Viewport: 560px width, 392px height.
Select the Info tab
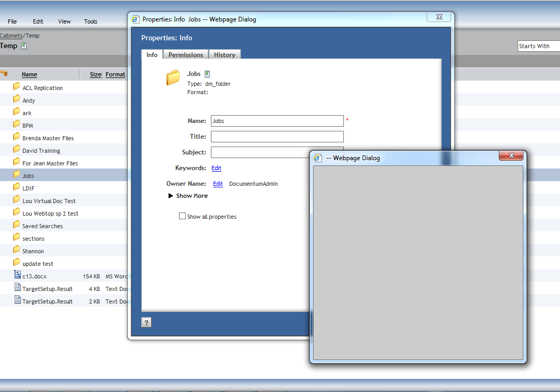tap(152, 54)
